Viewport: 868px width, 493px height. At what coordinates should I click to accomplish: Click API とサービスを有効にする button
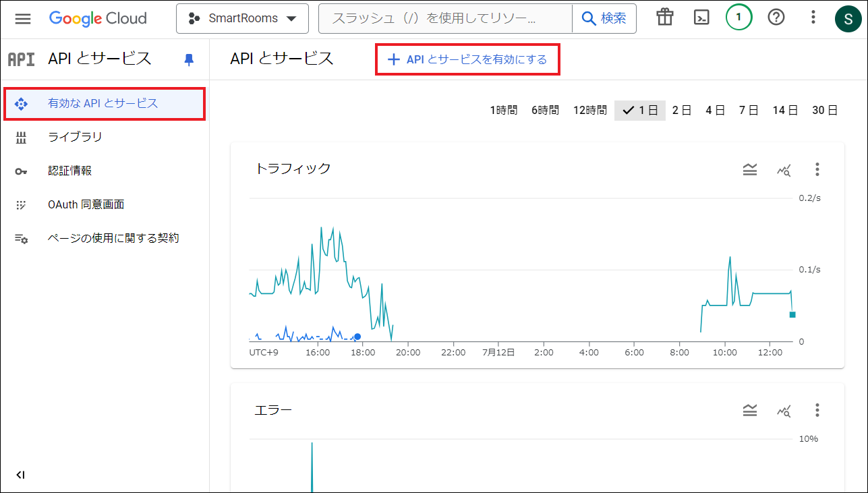pyautogui.click(x=467, y=60)
